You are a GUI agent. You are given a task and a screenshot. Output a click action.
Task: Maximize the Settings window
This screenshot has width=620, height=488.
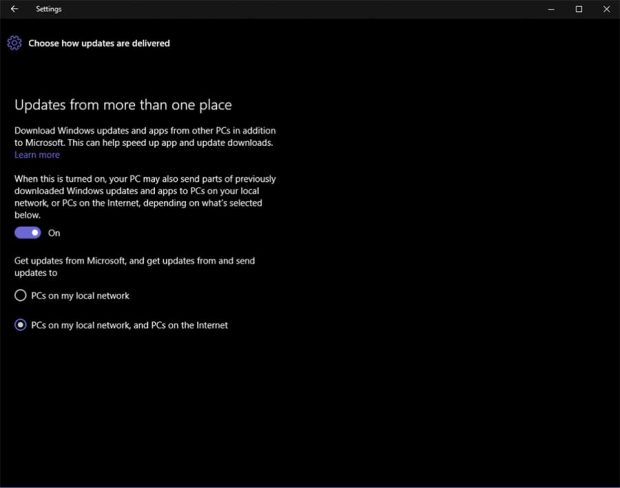click(x=579, y=9)
